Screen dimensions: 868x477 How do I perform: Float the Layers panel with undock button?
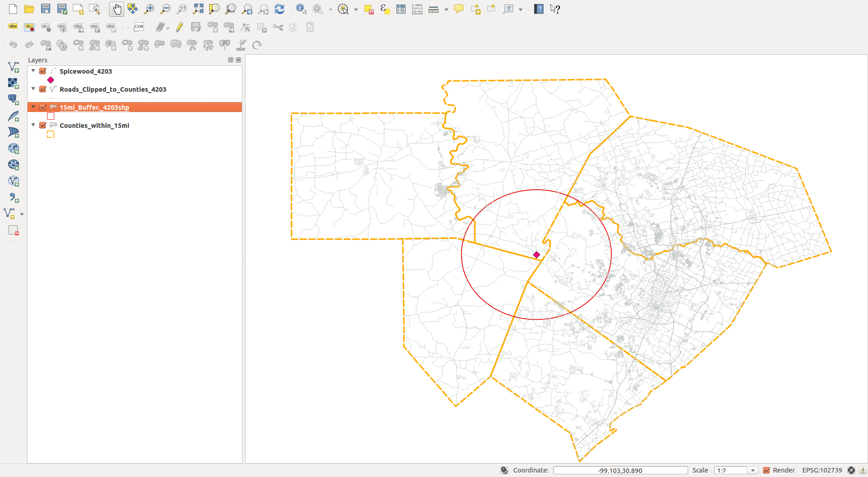[231, 60]
